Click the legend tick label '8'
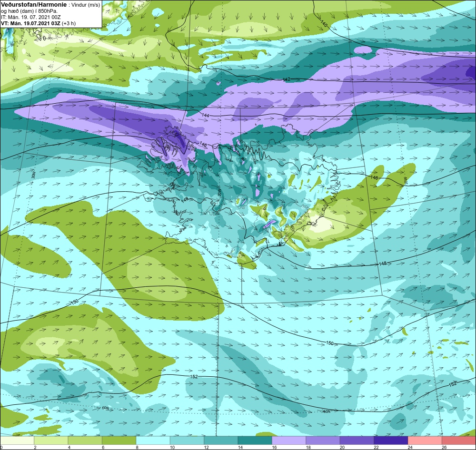Viewport: 476px width, 450px height. (137, 447)
